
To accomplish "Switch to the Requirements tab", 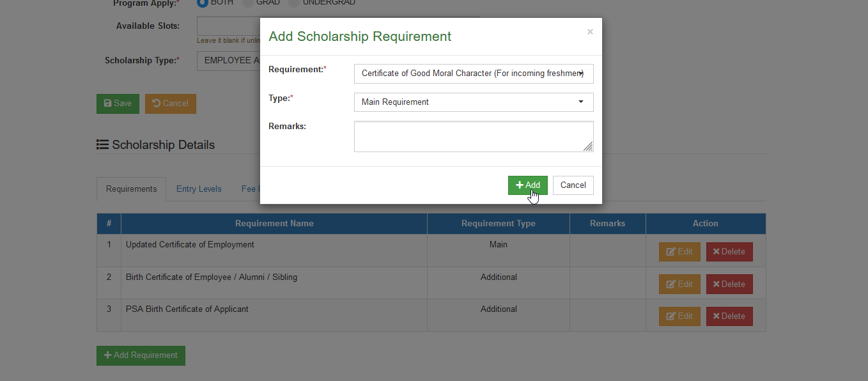I will [x=132, y=189].
